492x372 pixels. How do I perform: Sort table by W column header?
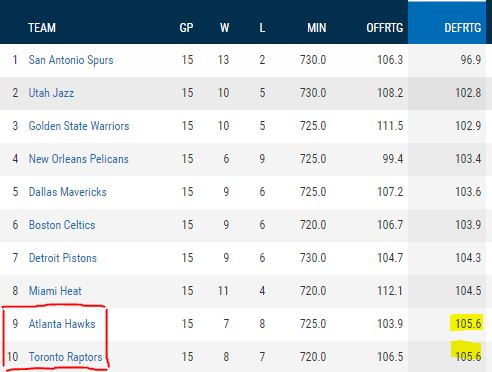click(224, 28)
